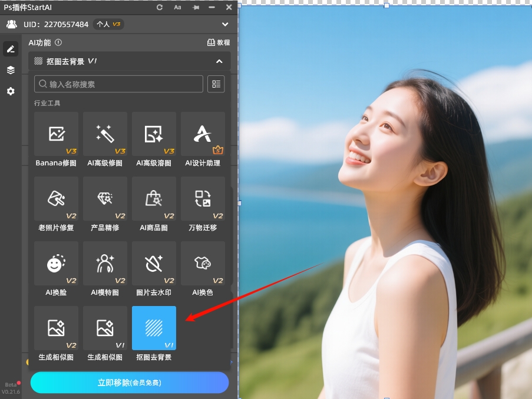Click the 立即移除 button
The image size is (532, 399).
(130, 383)
